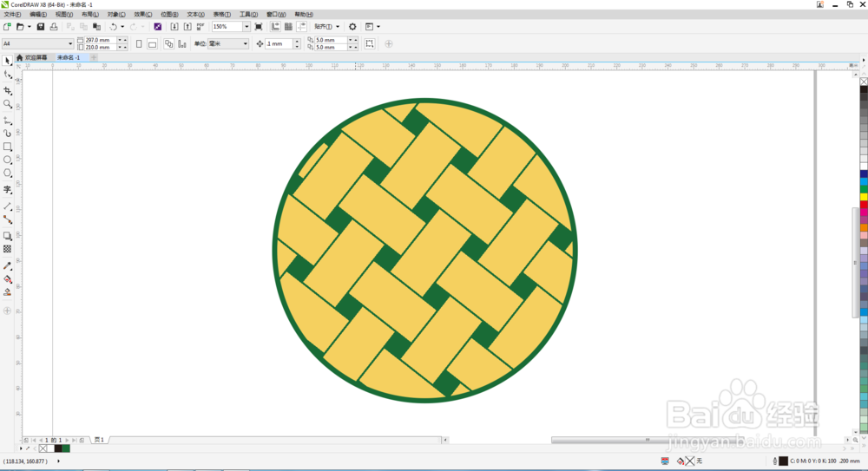Viewport: 868px width, 471px height.
Task: Set page to landscape orientation
Action: click(x=152, y=43)
